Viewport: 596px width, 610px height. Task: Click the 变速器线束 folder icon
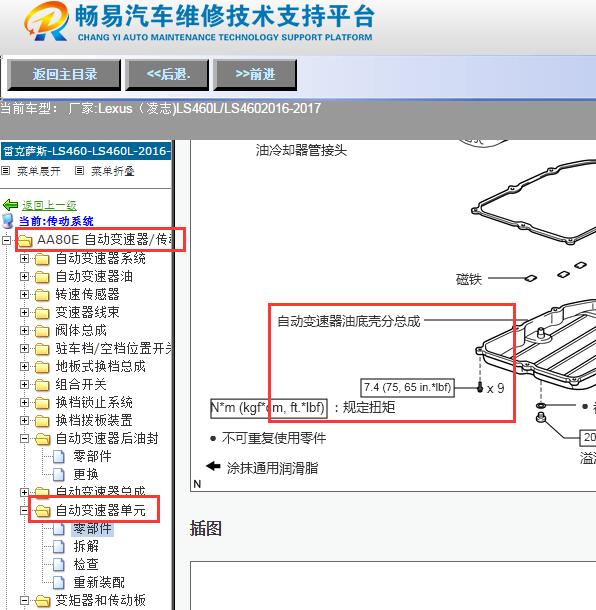[x=42, y=313]
